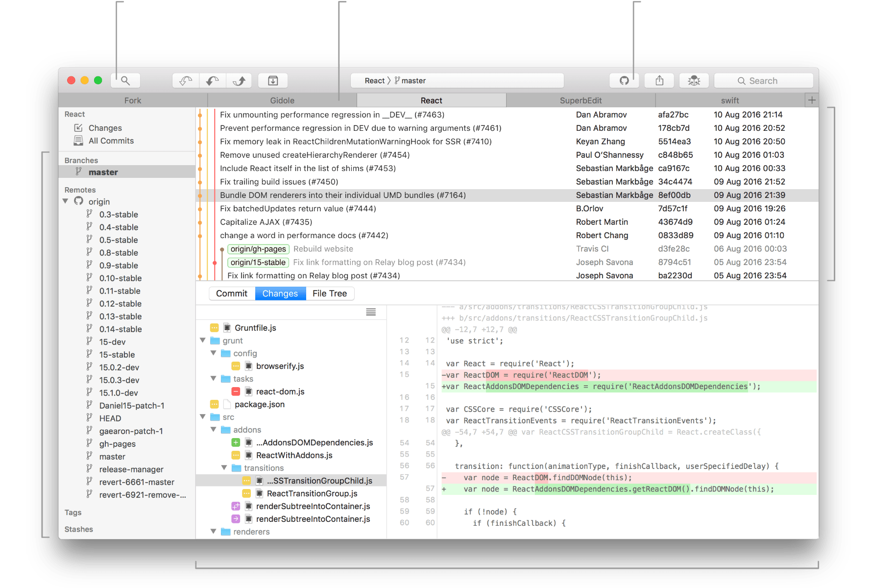
Task: Click branch icon next to gh-pages
Action: click(x=89, y=443)
